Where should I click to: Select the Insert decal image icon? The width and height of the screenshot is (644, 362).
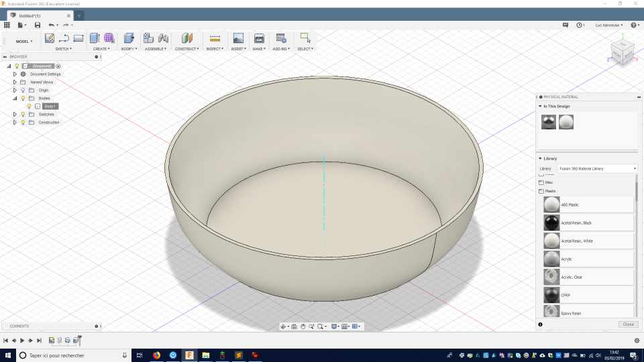coord(238,38)
